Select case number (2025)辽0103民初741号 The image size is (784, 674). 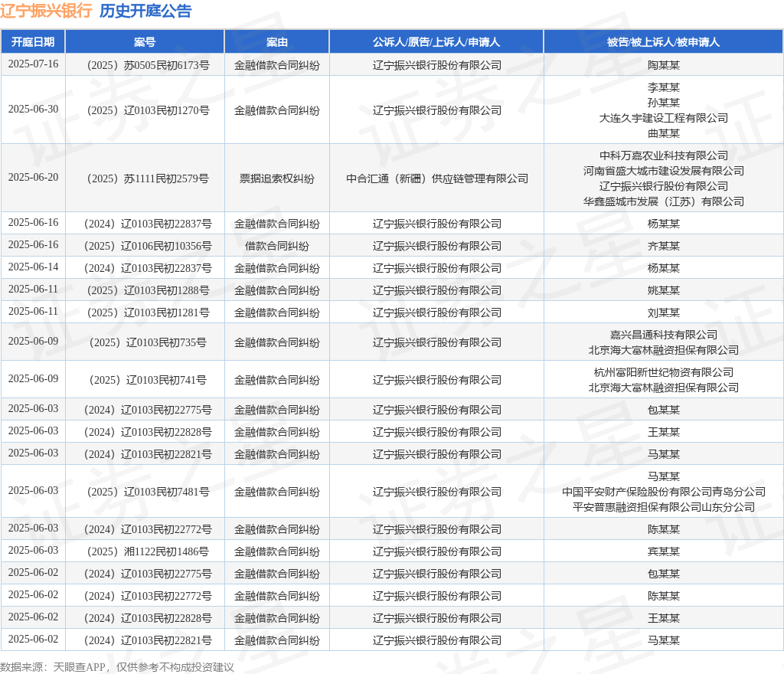148,380
